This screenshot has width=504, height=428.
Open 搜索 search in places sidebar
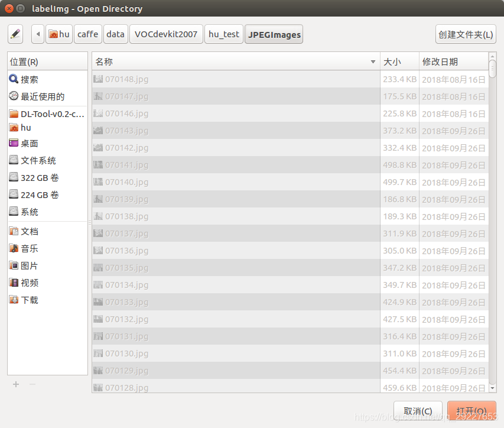pos(47,79)
